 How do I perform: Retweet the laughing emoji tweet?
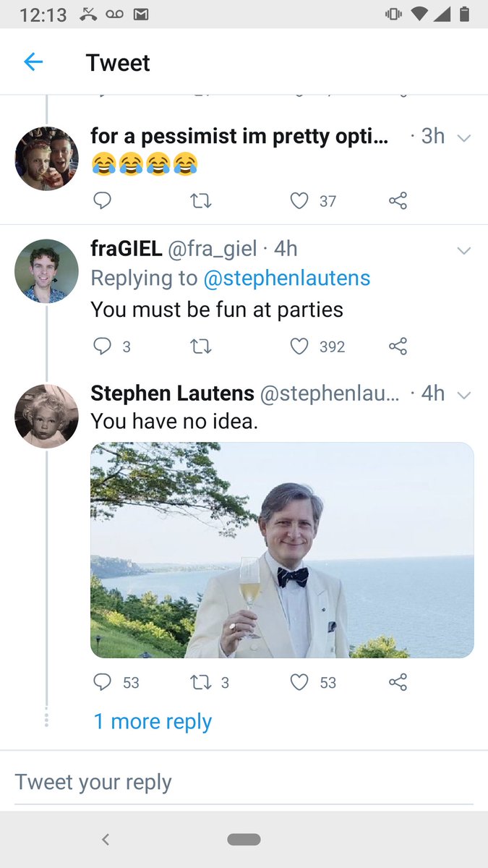201,200
